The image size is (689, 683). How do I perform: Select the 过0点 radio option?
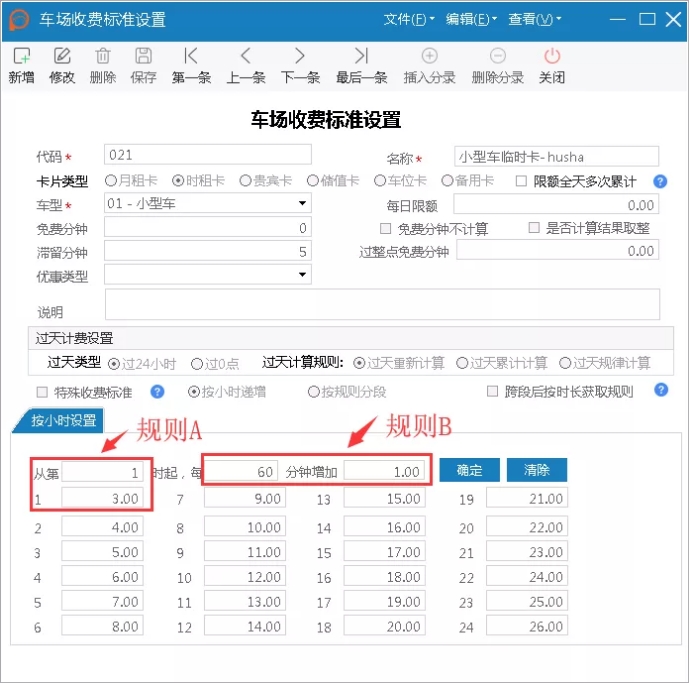(x=197, y=364)
